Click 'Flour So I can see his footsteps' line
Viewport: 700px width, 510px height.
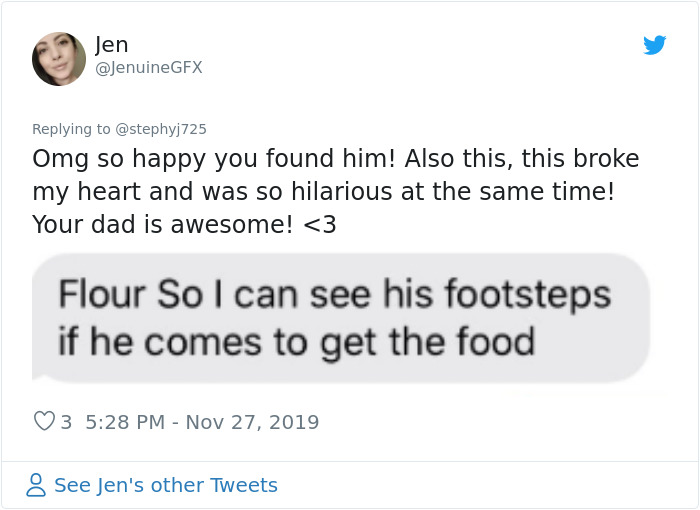point(334,295)
